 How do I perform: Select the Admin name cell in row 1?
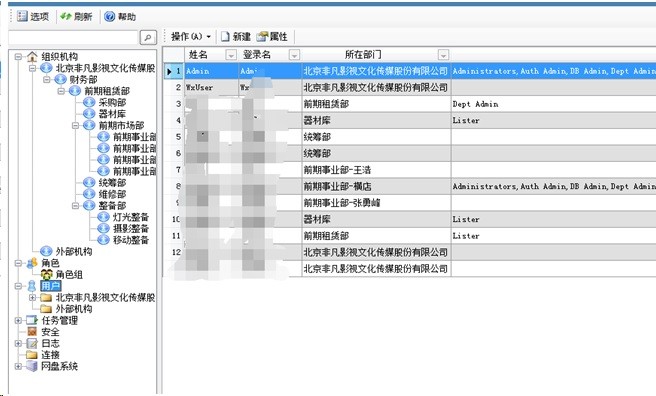[x=211, y=71]
